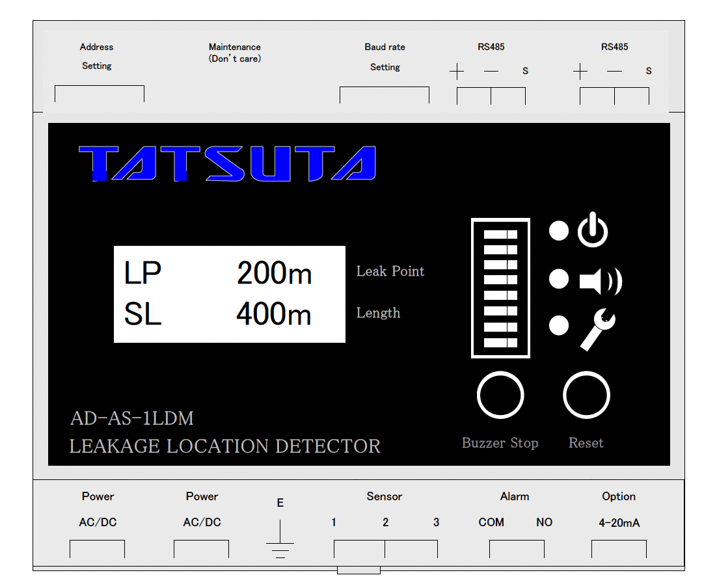This screenshot has width=717, height=588.
Task: Click the speaker buzzer icon
Action: [601, 281]
